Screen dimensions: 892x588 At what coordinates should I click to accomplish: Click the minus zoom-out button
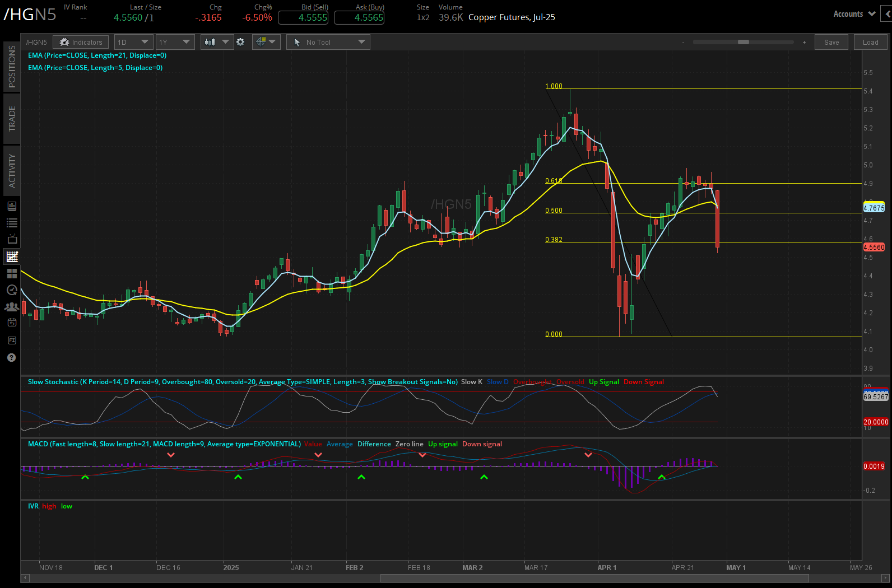tap(683, 43)
